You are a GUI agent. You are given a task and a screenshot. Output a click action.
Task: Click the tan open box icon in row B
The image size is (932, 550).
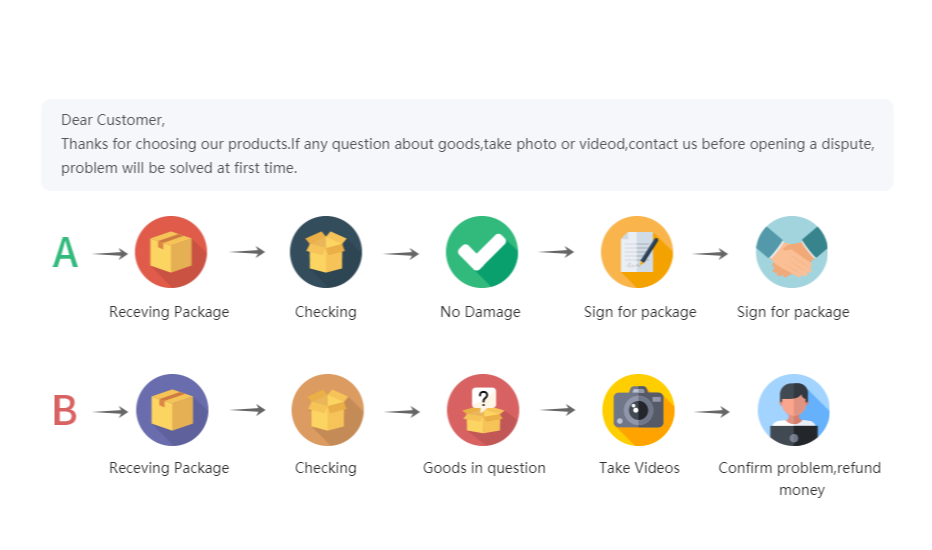coord(327,410)
